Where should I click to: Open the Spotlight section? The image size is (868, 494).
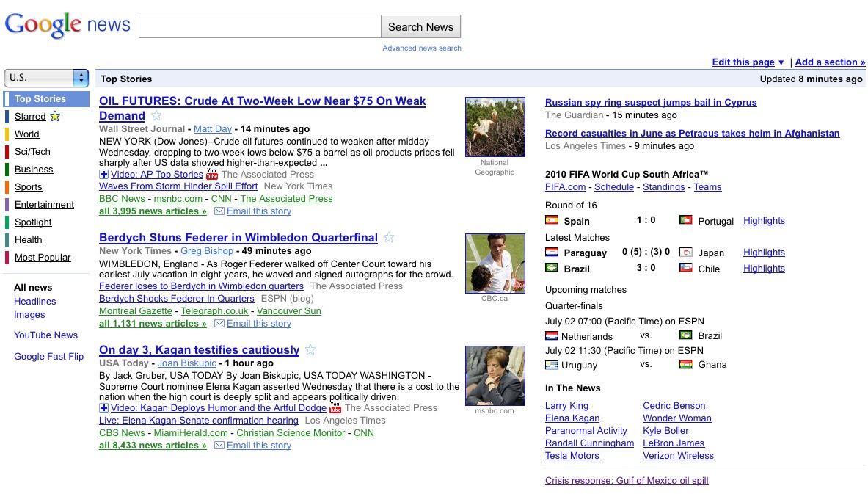point(33,222)
